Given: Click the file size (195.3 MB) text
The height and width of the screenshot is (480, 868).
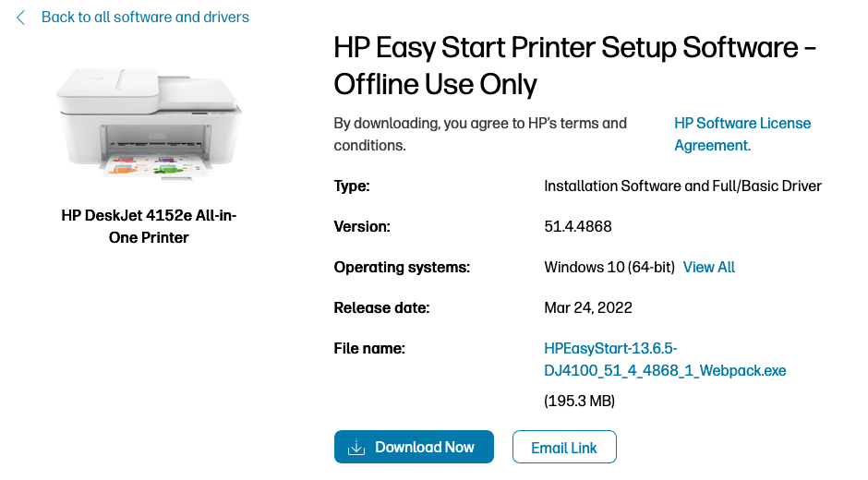Looking at the screenshot, I should click(x=580, y=401).
